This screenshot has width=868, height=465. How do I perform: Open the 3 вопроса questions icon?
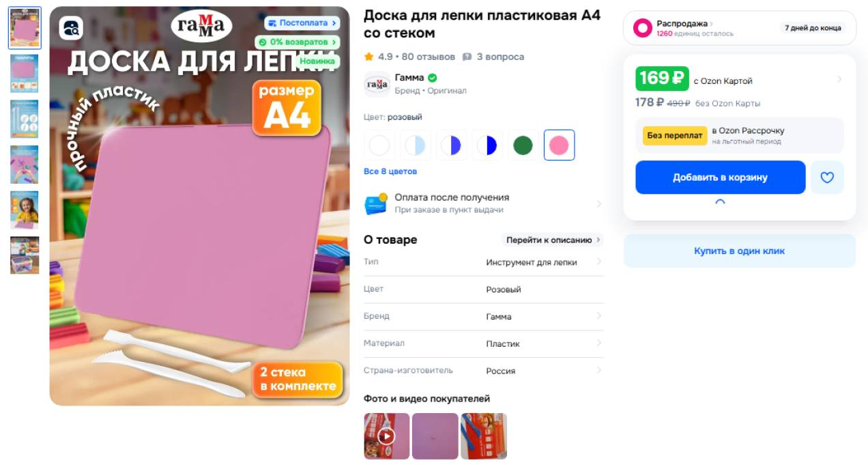[467, 57]
